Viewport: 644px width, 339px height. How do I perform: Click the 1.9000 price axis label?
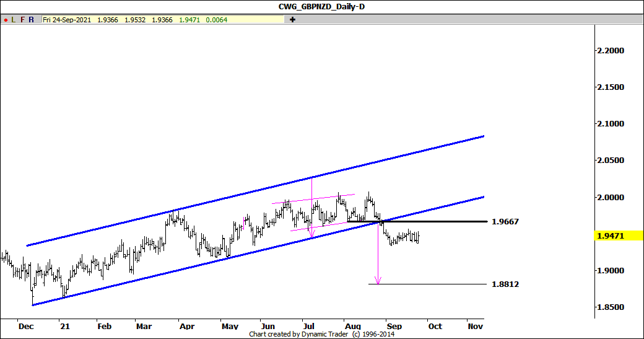coord(611,270)
